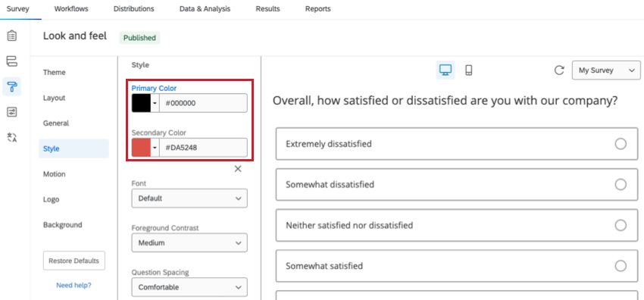
Task: Open the Survey builder clipboard icon
Action: pos(12,36)
